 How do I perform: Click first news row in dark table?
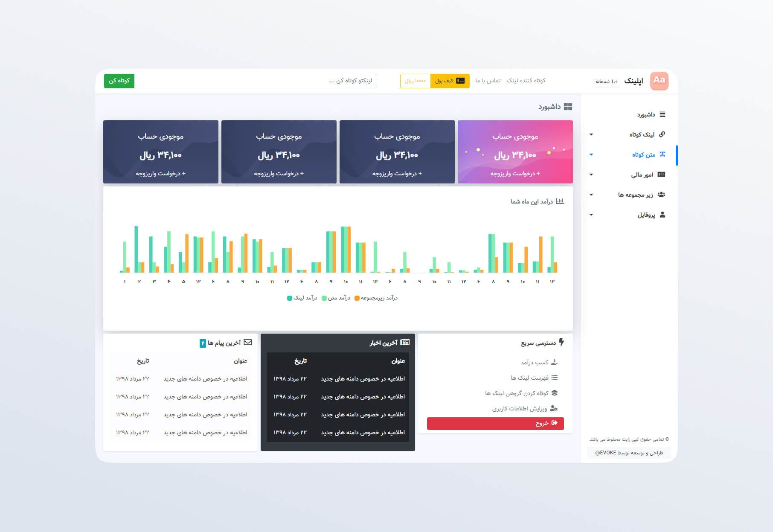point(338,378)
